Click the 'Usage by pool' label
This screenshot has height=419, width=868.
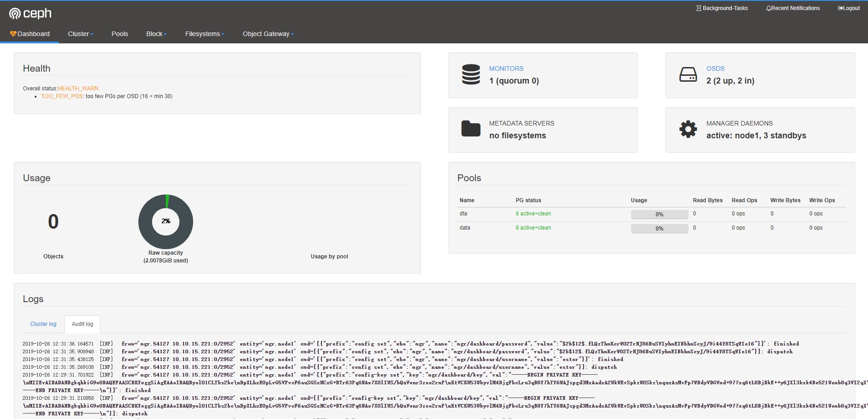coord(329,257)
